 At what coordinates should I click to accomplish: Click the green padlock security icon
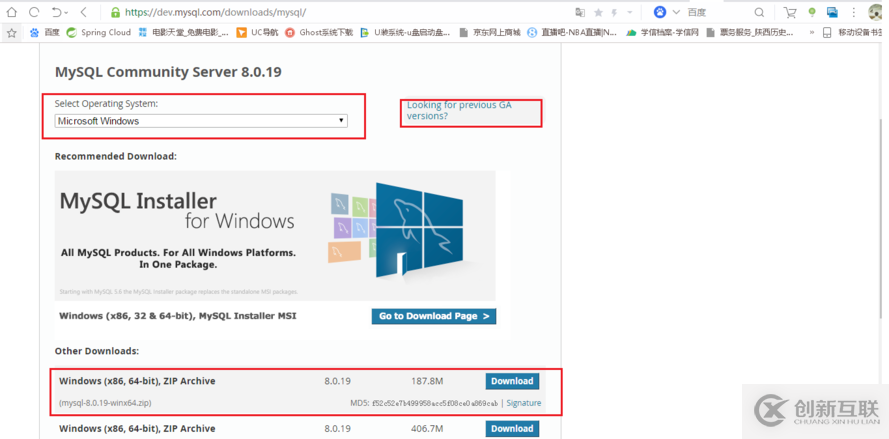pos(115,12)
